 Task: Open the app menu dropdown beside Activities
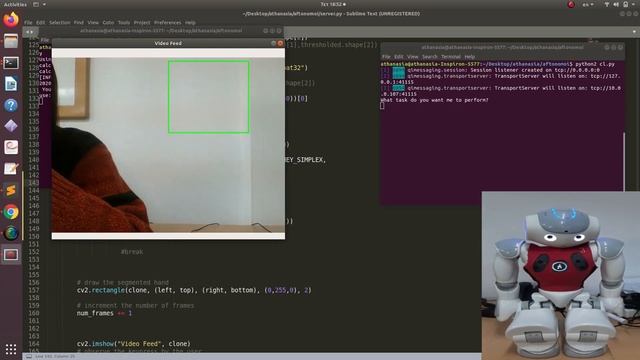(x=39, y=4)
